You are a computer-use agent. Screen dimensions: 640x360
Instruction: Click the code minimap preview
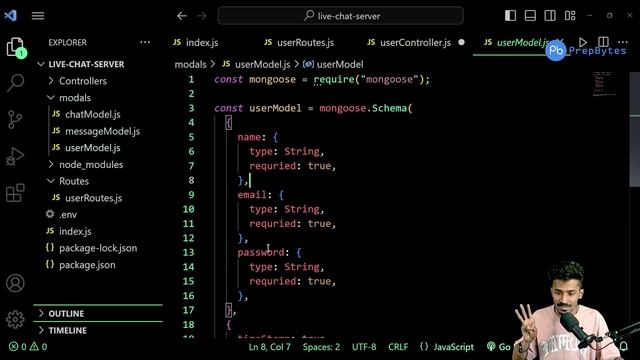[x=604, y=84]
